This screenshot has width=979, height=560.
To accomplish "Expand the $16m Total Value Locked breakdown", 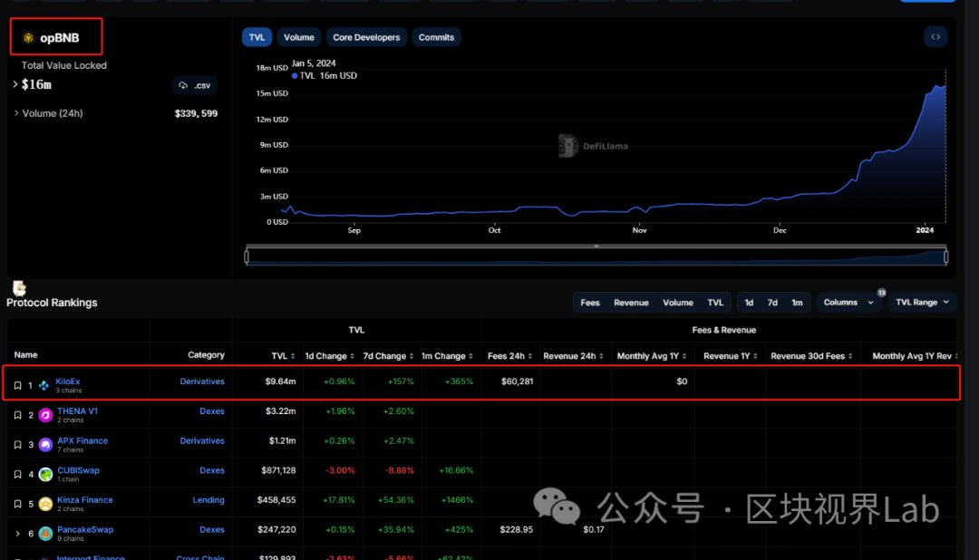I will 15,84.
